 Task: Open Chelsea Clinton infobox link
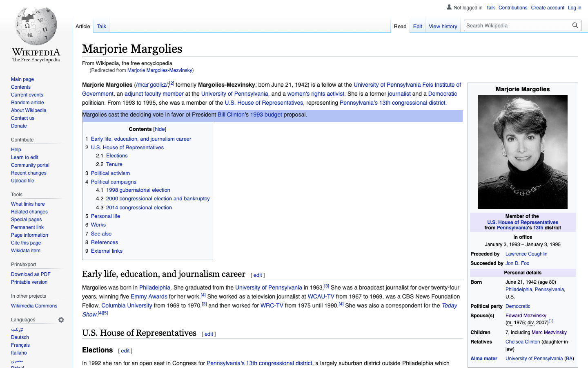523,342
